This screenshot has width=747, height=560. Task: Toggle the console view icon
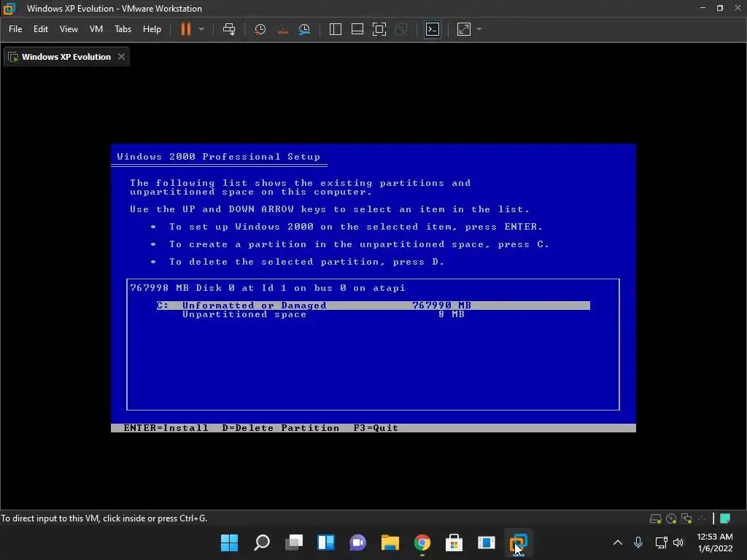pos(433,29)
